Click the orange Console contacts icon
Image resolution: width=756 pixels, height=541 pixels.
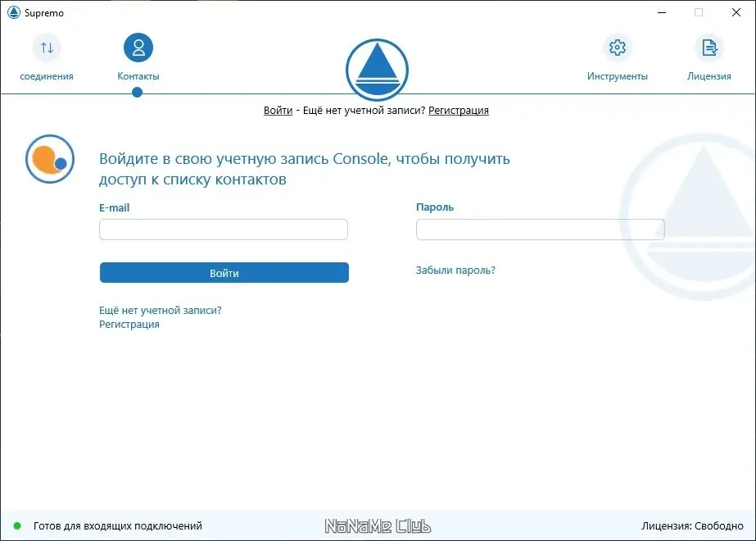pos(50,159)
